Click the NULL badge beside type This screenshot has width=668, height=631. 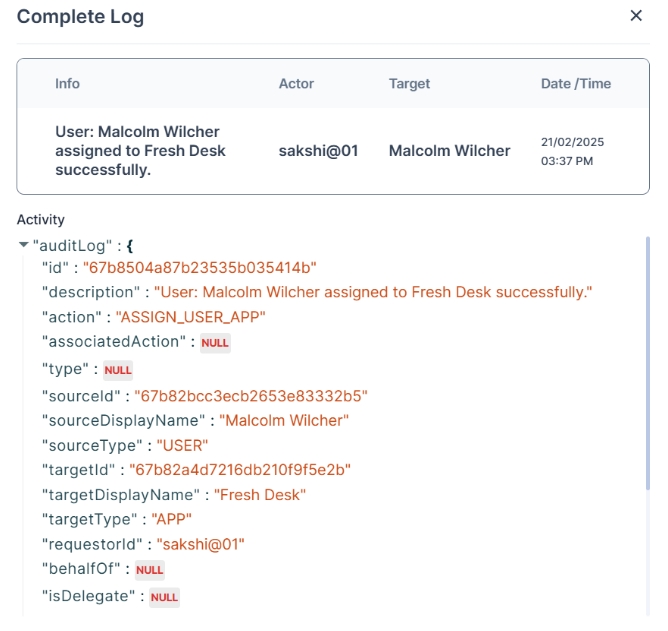[118, 370]
